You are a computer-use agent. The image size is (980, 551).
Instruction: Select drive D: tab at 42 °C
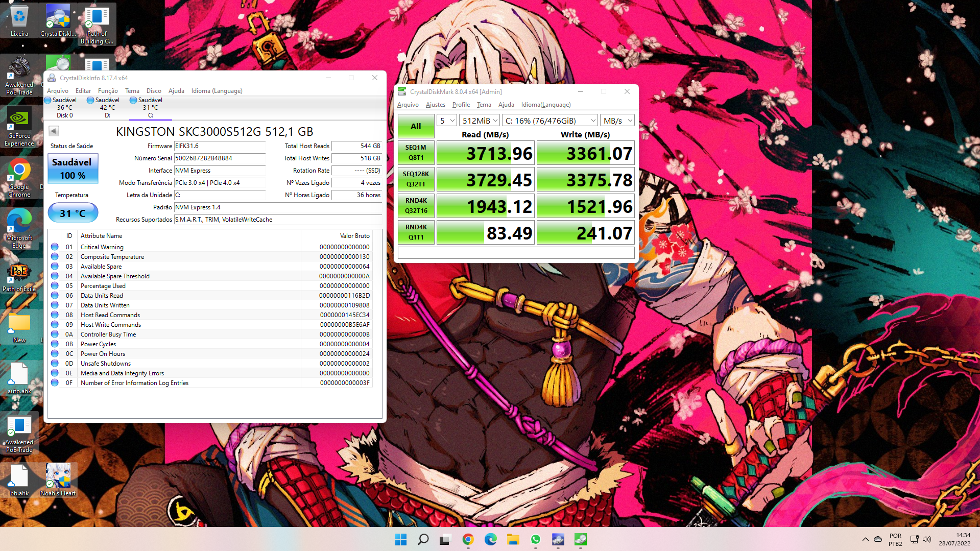[x=107, y=107]
